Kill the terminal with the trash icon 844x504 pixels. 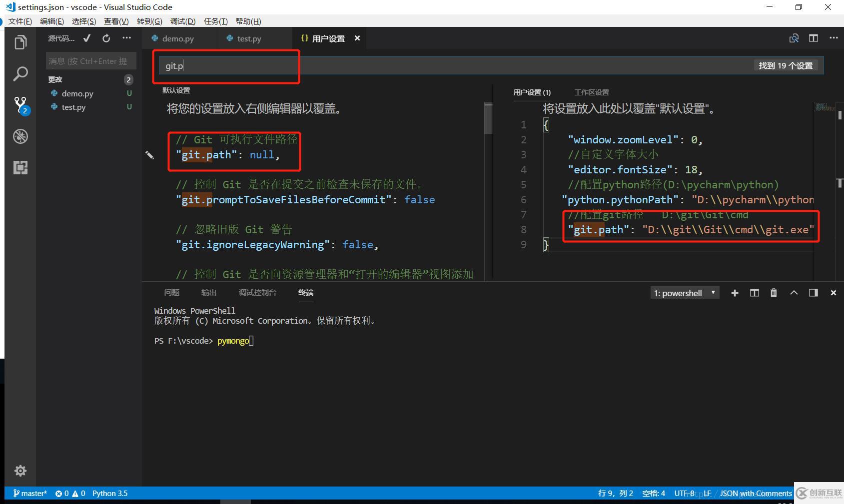click(774, 293)
